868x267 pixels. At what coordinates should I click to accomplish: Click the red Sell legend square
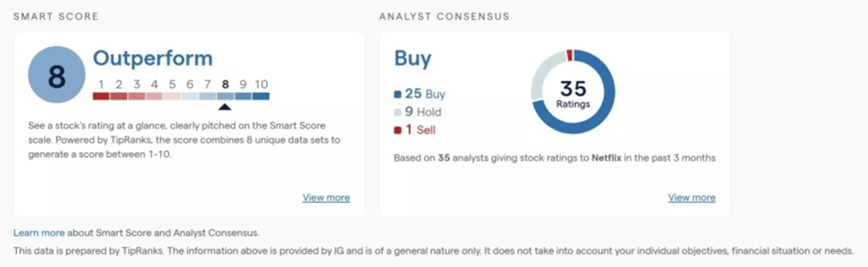click(x=398, y=130)
